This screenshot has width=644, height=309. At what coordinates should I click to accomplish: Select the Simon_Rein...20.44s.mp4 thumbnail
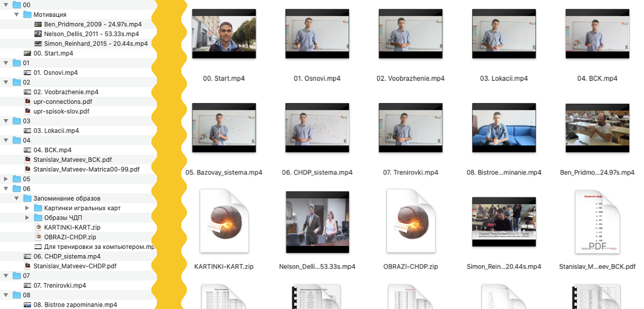tap(504, 222)
